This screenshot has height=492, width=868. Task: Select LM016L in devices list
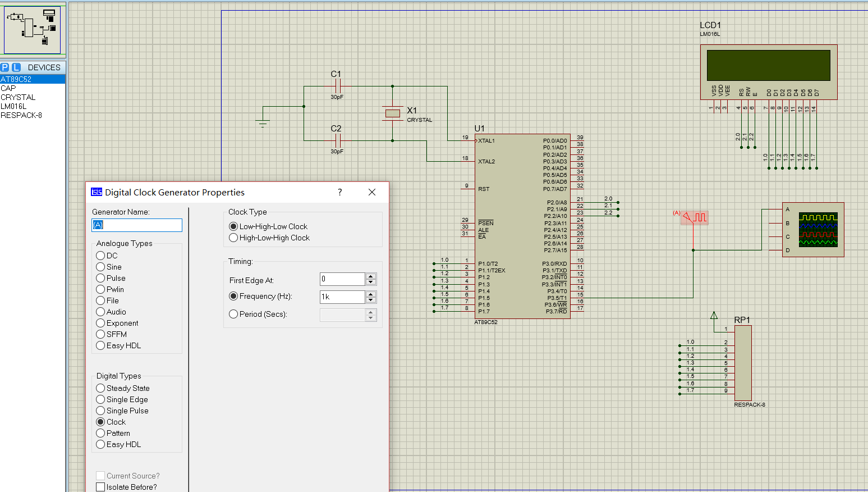[33, 106]
